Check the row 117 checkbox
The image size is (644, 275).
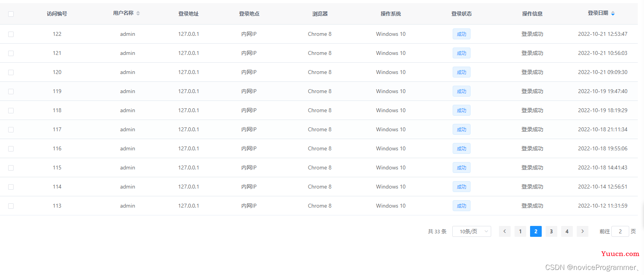click(11, 130)
